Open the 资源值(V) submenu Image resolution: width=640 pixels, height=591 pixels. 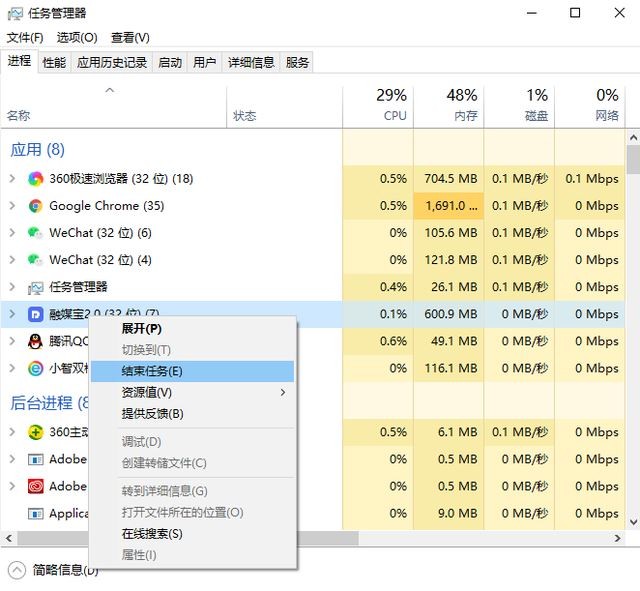(192, 392)
